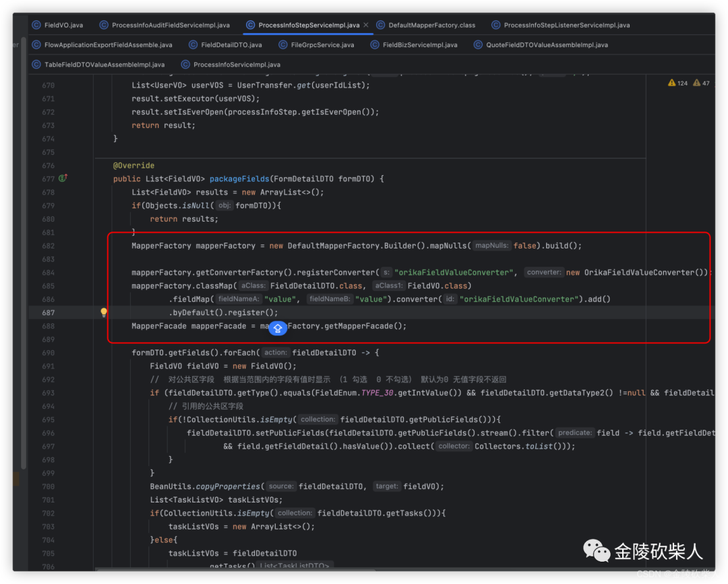Viewport: 728px width, 584px height.
Task: Open the ProcessInfoStepListenerServiceImpl.java tab
Action: pyautogui.click(x=561, y=25)
